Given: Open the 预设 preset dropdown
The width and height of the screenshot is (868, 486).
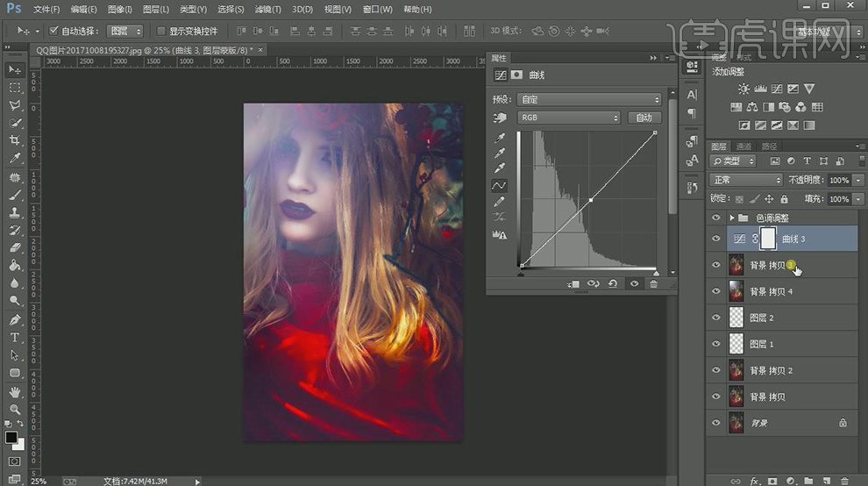Looking at the screenshot, I should (588, 99).
